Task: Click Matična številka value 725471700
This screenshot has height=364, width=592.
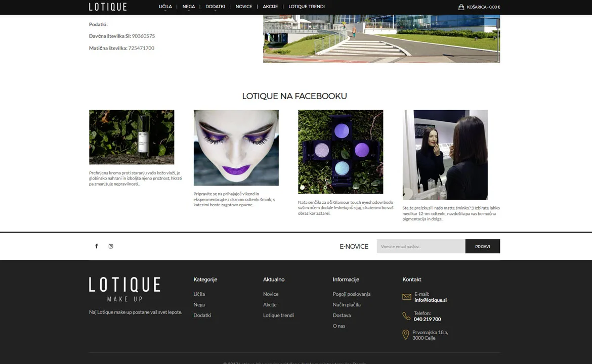Action: [x=141, y=49]
